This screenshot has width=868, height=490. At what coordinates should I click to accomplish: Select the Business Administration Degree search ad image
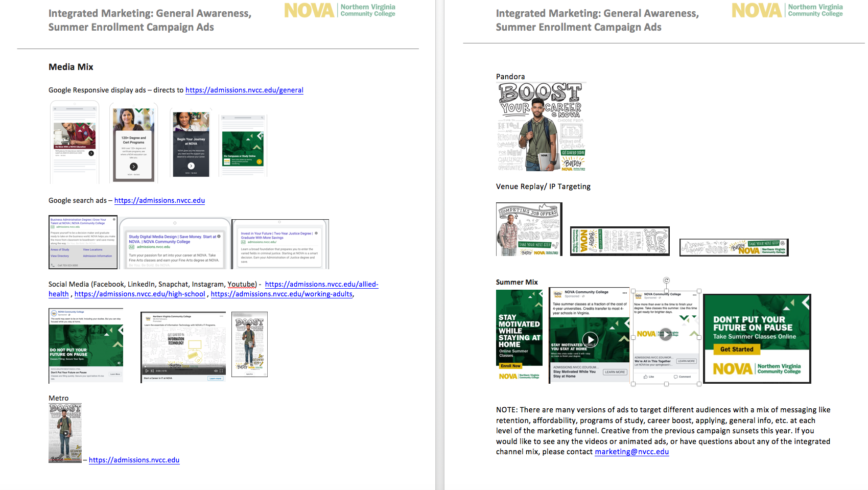[x=83, y=242]
